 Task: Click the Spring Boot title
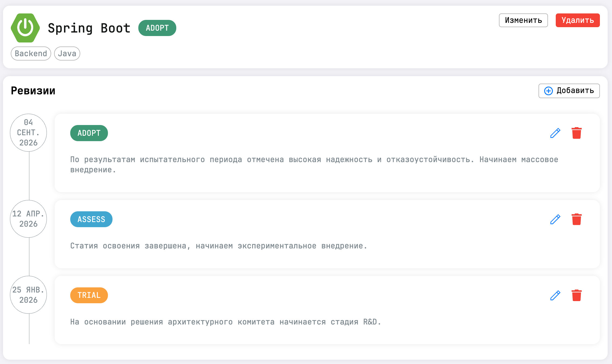89,28
